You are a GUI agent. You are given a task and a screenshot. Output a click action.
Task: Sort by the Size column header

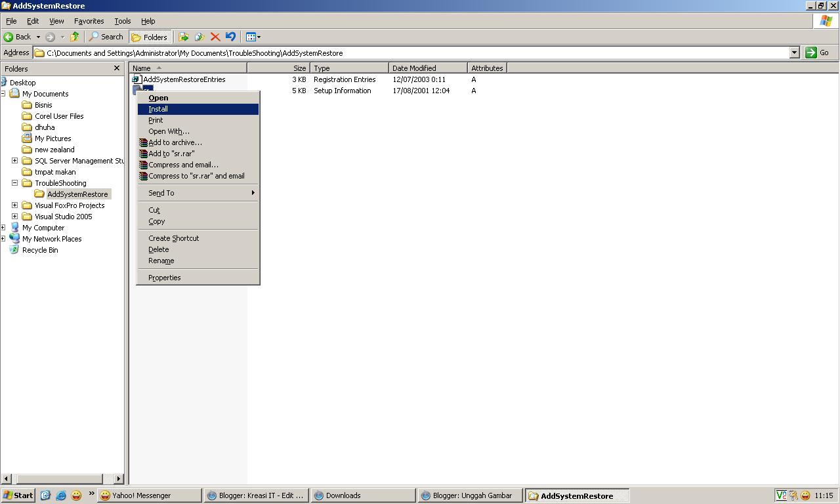[x=278, y=68]
